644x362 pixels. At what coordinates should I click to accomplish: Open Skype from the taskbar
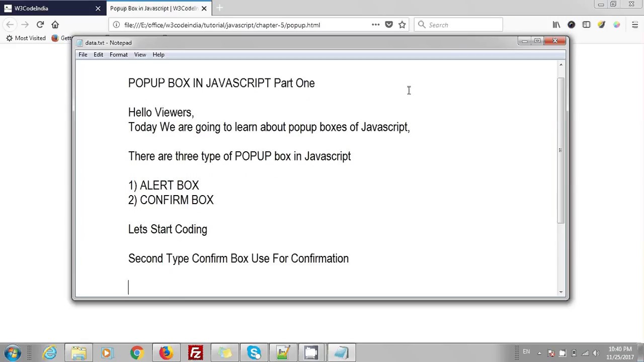(x=254, y=352)
